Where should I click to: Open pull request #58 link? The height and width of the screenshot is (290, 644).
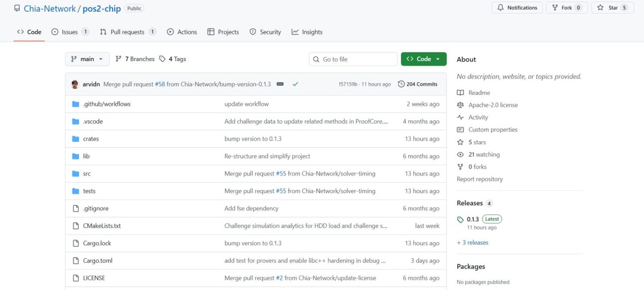pyautogui.click(x=160, y=84)
